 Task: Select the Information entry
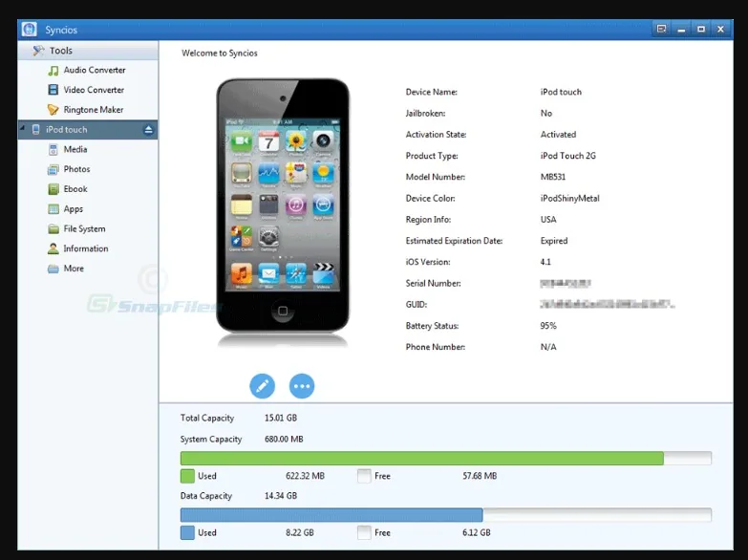tap(88, 248)
